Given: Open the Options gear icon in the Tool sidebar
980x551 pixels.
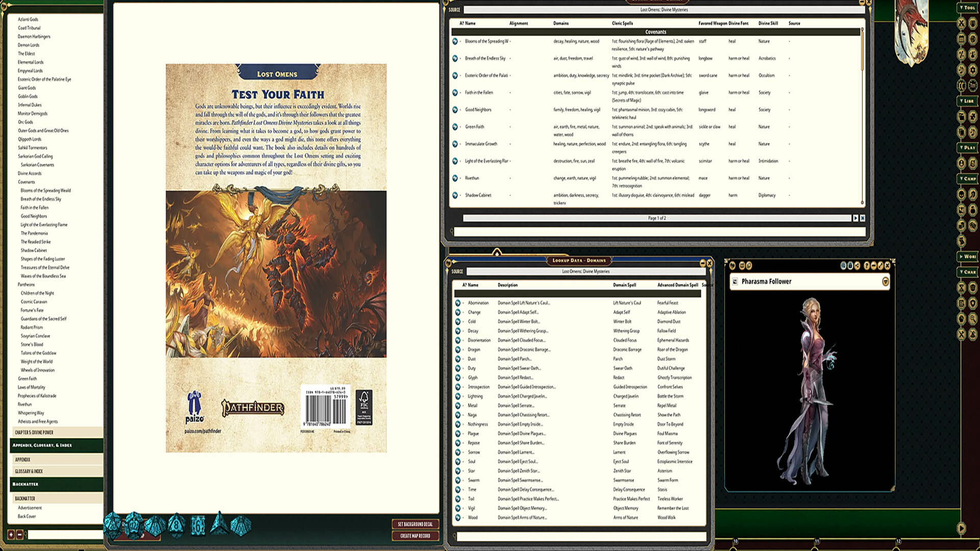Looking at the screenshot, I should click(x=972, y=69).
